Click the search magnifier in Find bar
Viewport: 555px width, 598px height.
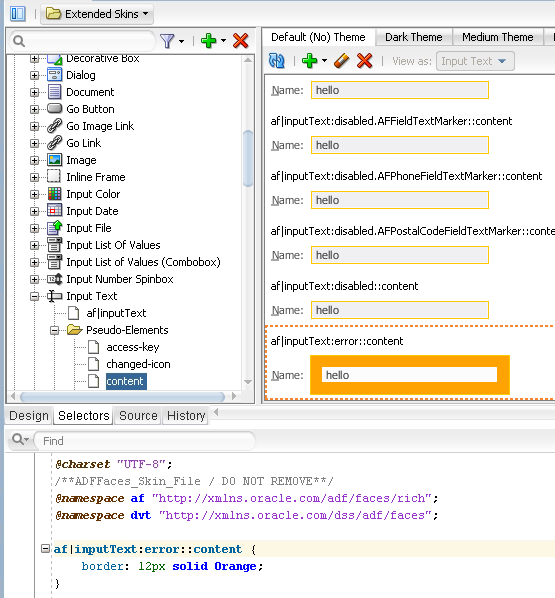[x=18, y=439]
